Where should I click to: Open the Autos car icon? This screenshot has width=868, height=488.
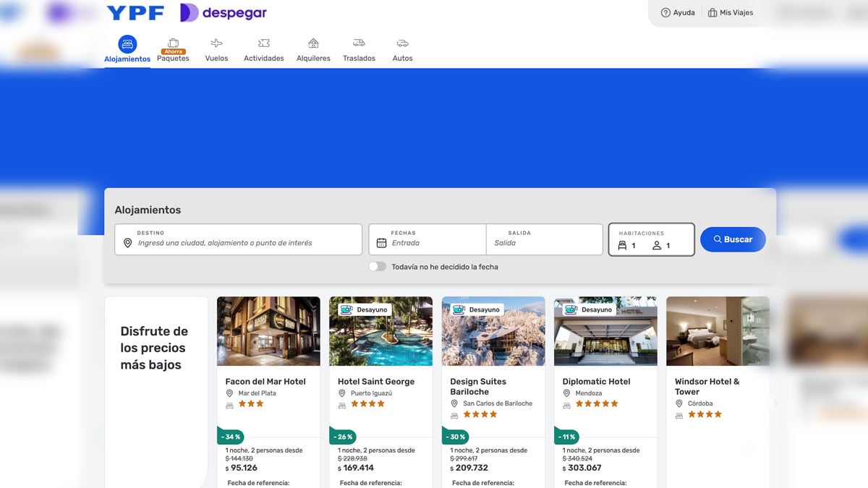click(x=402, y=43)
